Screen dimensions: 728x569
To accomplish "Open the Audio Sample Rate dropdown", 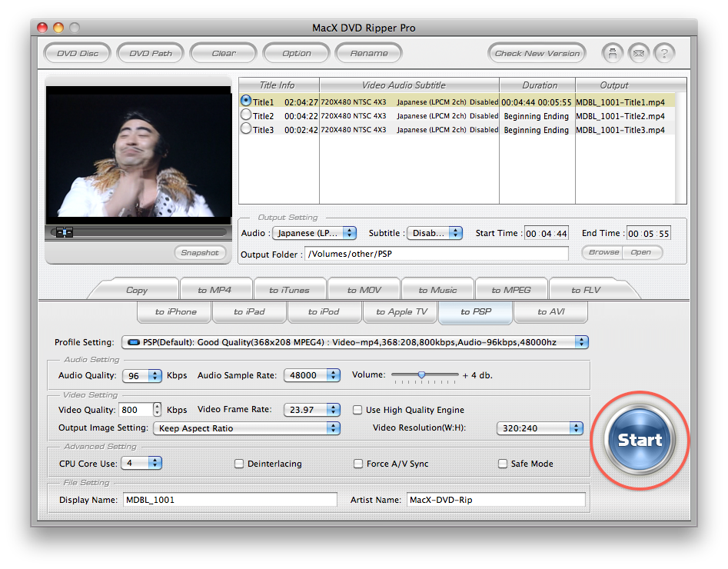I will pyautogui.click(x=312, y=375).
